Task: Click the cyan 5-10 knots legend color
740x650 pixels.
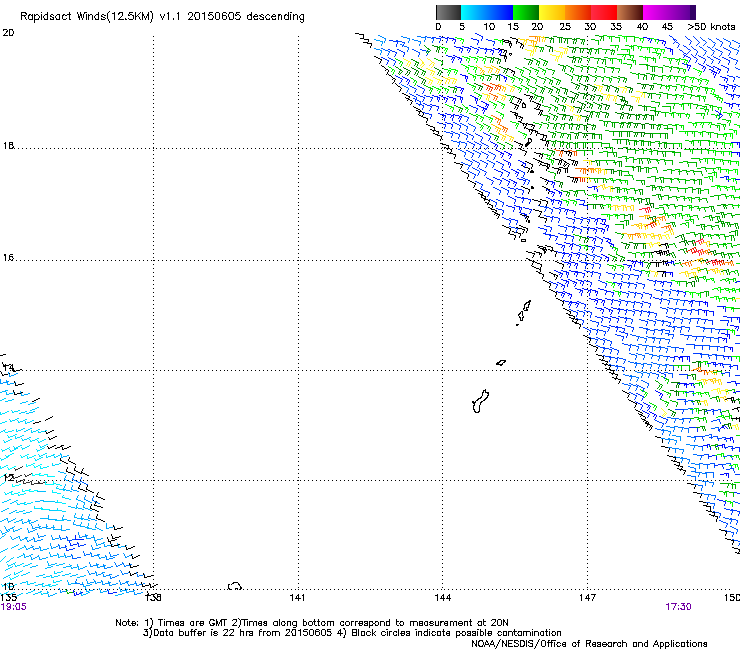Action: click(474, 12)
